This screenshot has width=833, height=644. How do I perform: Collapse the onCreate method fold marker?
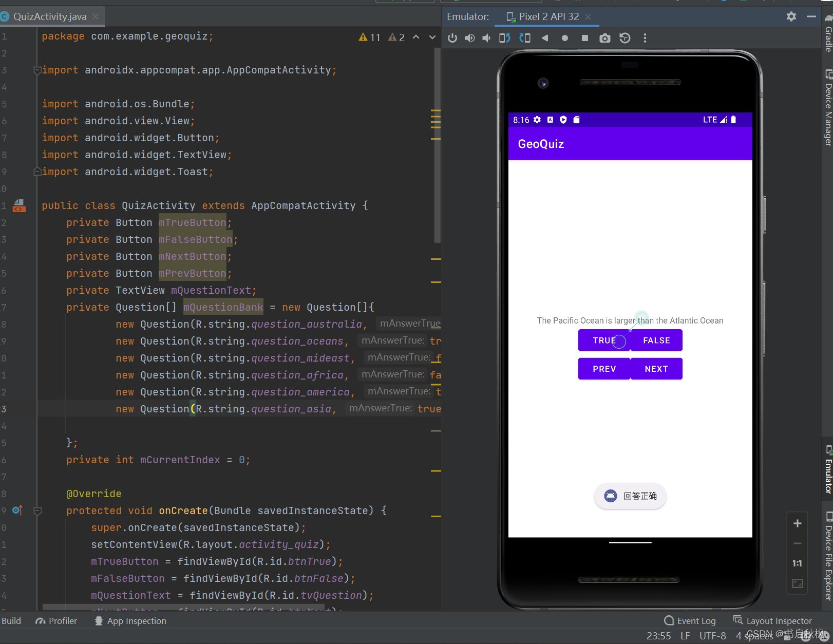pos(37,511)
